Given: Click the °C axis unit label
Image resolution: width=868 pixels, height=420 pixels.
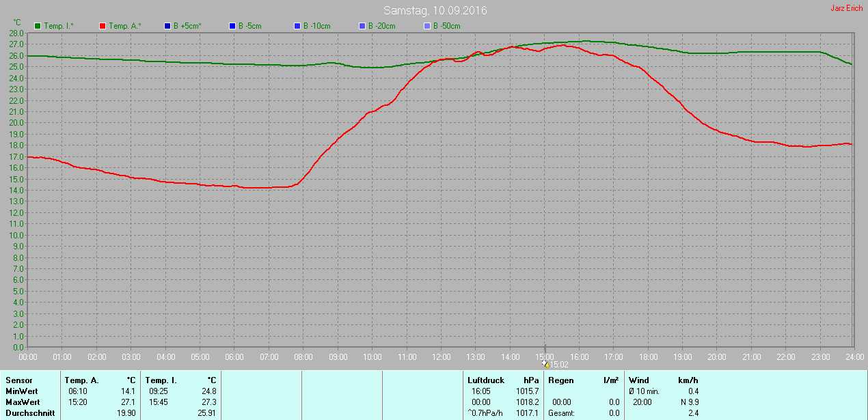Looking at the screenshot, I should point(17,22).
